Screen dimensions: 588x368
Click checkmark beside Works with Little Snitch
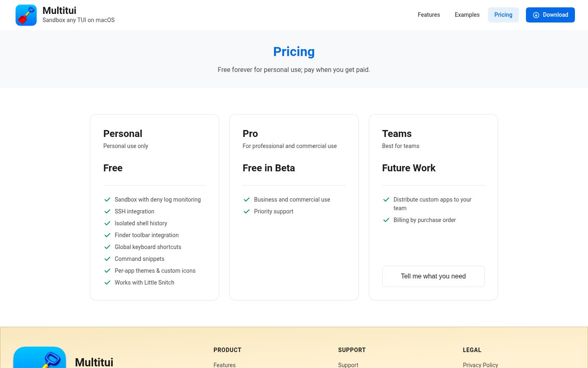(x=107, y=283)
